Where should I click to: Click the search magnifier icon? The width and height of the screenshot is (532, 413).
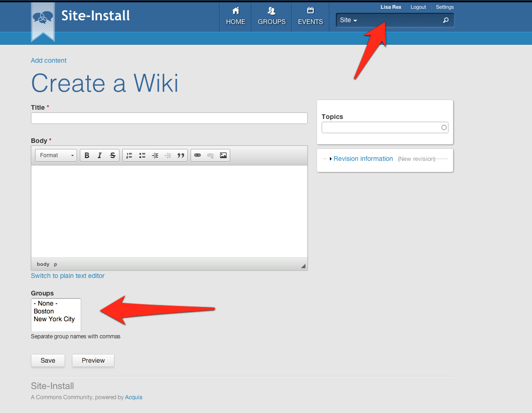pos(446,20)
